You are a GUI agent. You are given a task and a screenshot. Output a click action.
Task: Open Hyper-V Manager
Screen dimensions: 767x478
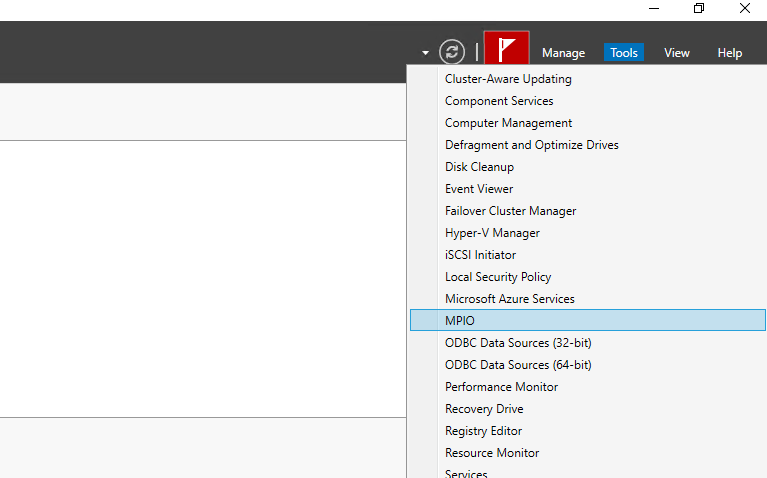(492, 233)
